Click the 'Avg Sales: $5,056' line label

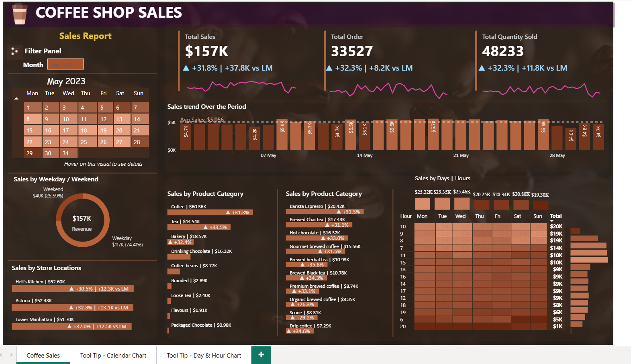[x=202, y=120]
